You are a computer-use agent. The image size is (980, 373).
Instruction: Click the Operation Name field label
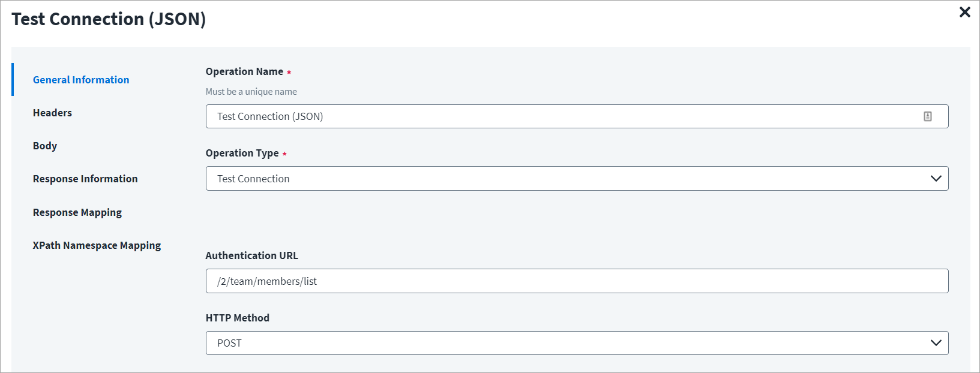coord(244,71)
